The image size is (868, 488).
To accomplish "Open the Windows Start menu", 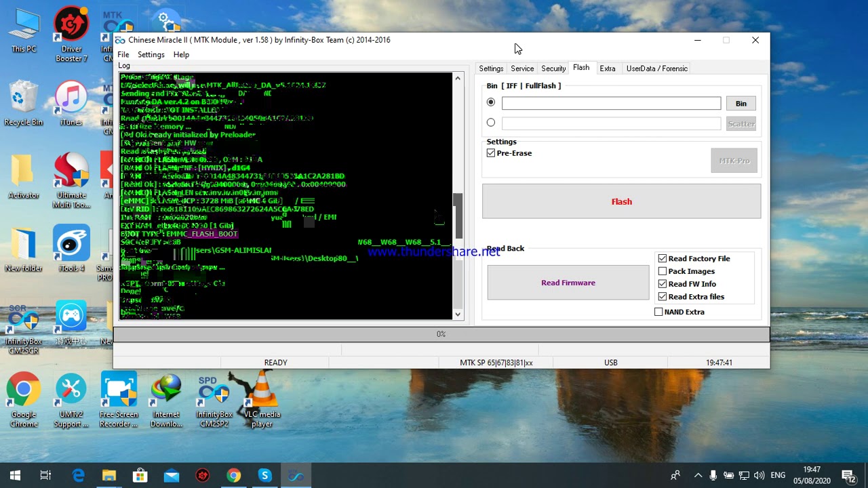I will click(x=15, y=475).
